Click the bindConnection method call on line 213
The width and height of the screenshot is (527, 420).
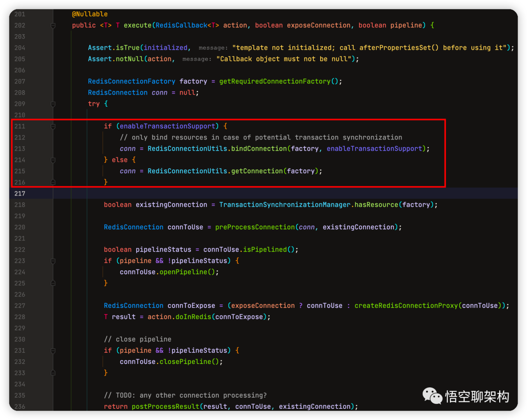[259, 148]
